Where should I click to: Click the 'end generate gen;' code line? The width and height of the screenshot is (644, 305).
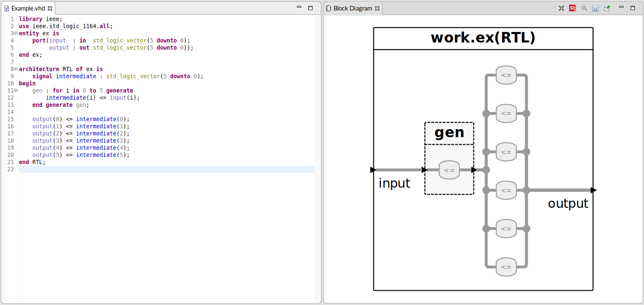pos(61,105)
